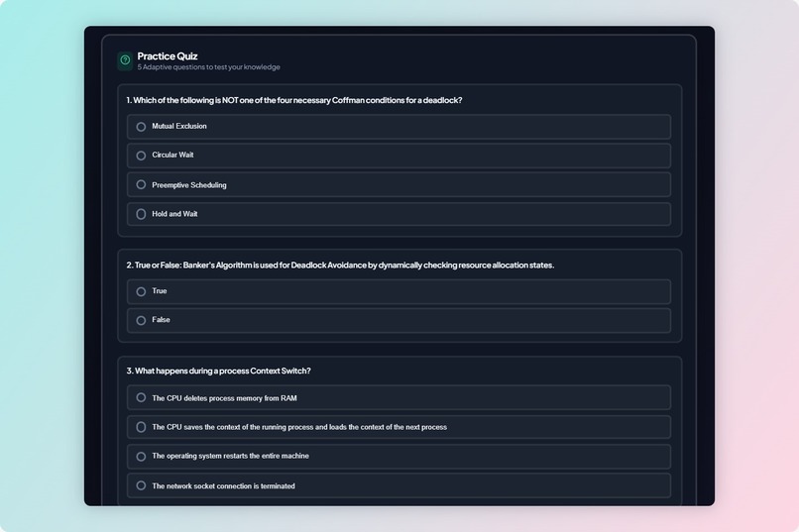Answer True for Banker's Algorithm question
Image resolution: width=799 pixels, height=532 pixels.
point(399,291)
